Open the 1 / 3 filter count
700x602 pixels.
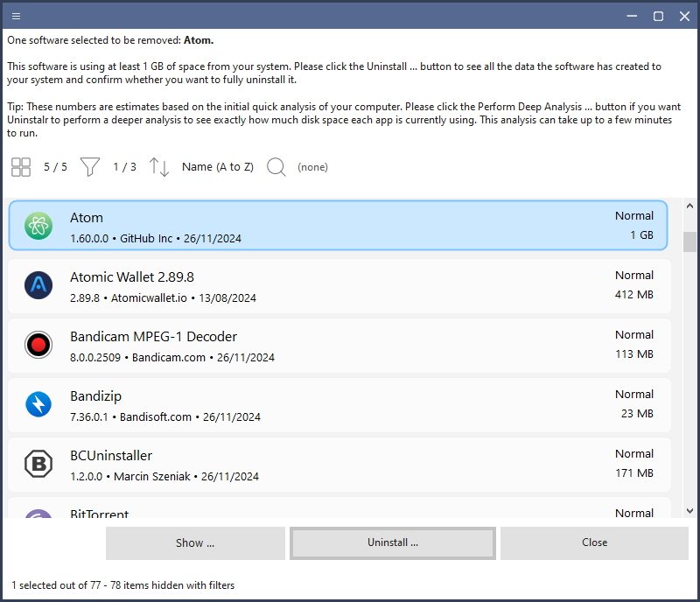(x=124, y=167)
